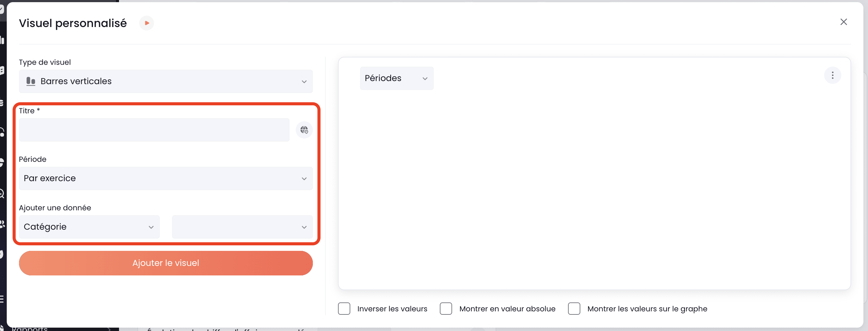
Task: Click the Ajouter le visuel button
Action: point(166,263)
